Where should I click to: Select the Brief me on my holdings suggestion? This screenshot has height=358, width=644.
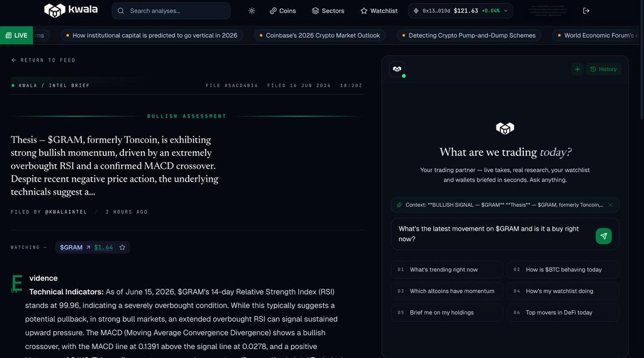[x=447, y=312]
